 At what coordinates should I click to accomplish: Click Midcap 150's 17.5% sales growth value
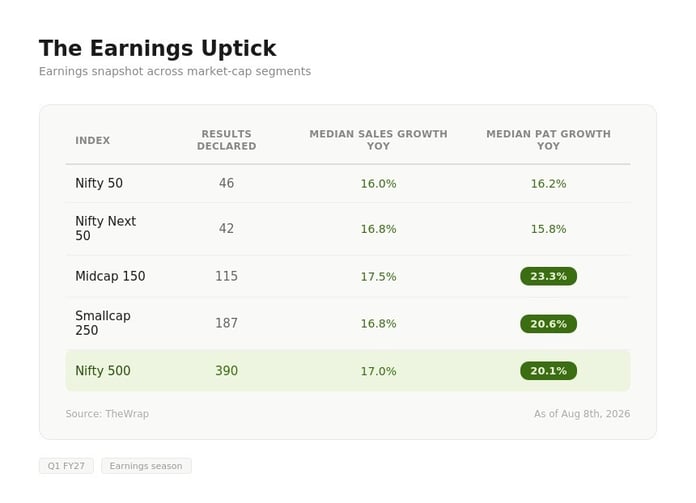(x=378, y=277)
